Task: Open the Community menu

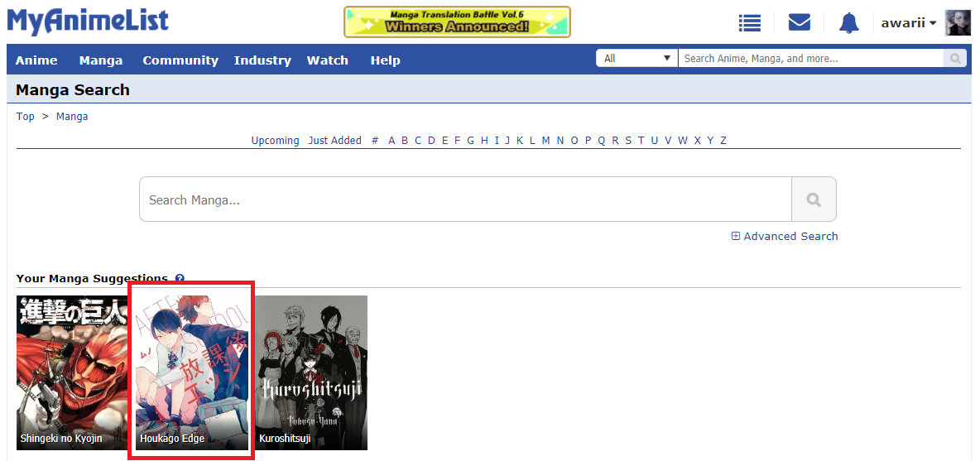Action: click(180, 60)
